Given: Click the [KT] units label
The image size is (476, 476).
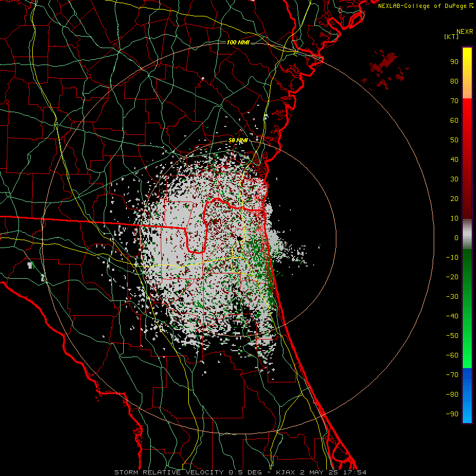Looking at the screenshot, I should (x=452, y=37).
